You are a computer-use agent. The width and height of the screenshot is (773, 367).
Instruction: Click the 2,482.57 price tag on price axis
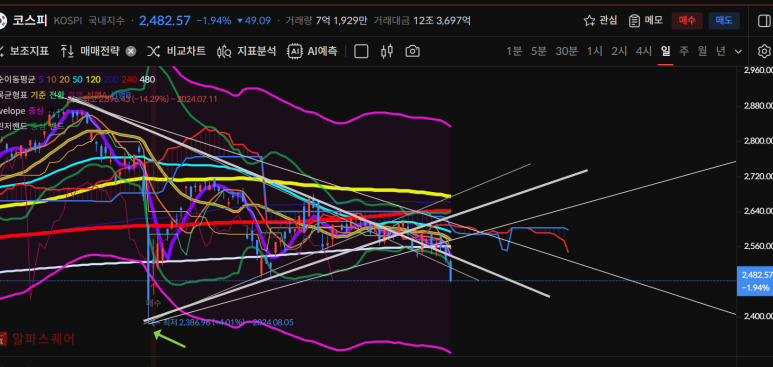pos(755,281)
